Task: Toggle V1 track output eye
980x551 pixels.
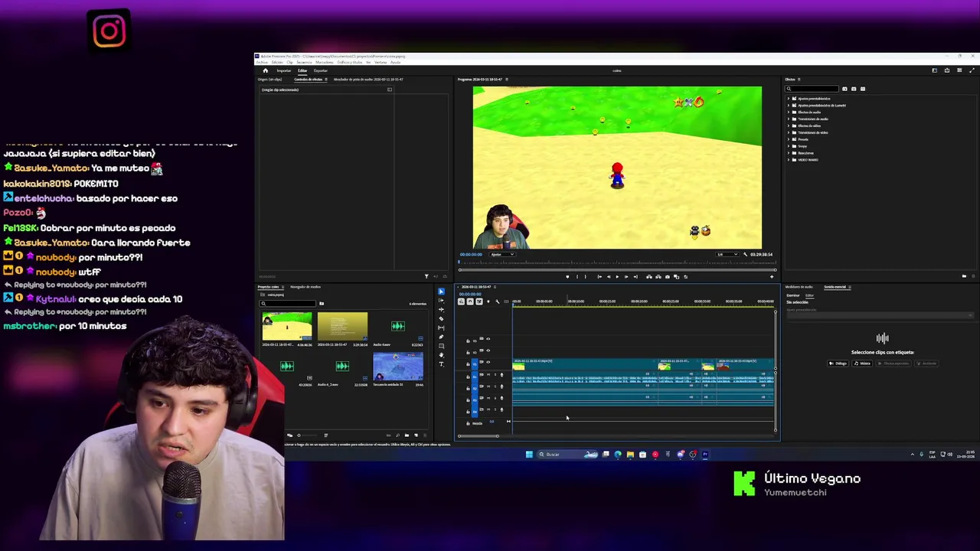Action: coord(488,362)
